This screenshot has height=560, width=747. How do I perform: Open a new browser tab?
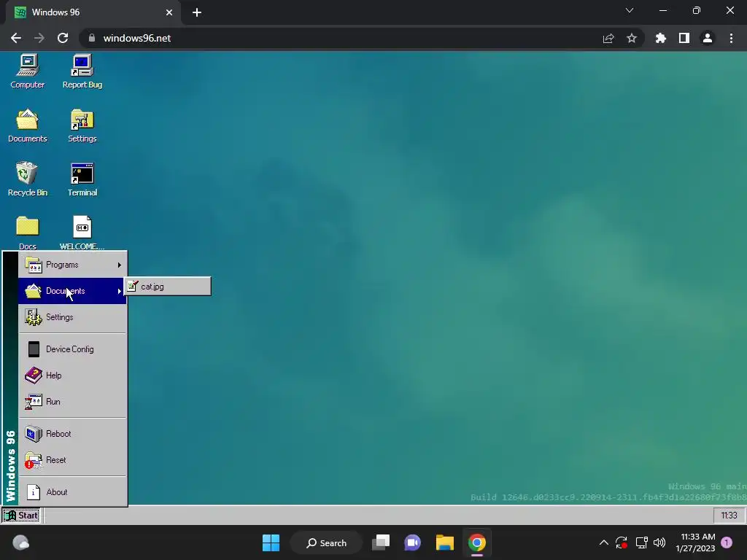point(197,12)
